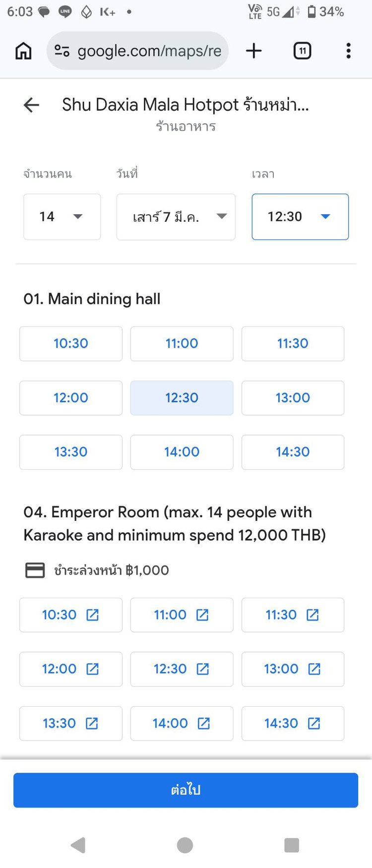The image size is (372, 868).
Task: Open Emperor Room 11:00 external booking
Action: [x=182, y=615]
